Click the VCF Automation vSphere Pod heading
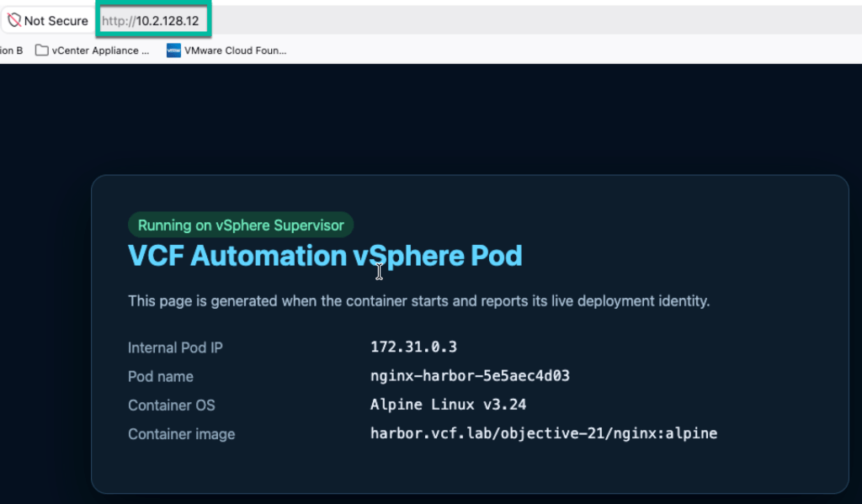The image size is (862, 504). tap(325, 256)
